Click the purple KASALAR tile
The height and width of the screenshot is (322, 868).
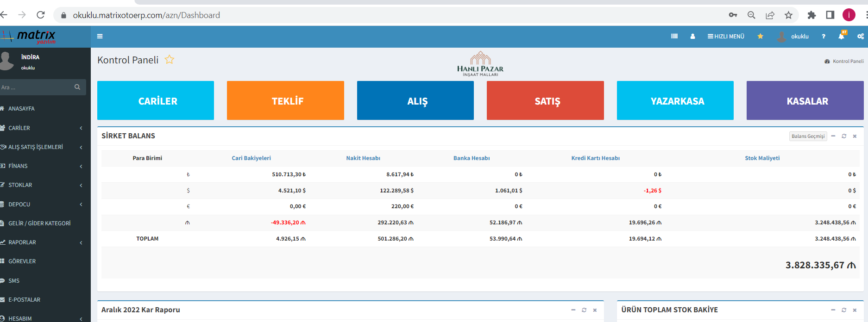tap(805, 100)
